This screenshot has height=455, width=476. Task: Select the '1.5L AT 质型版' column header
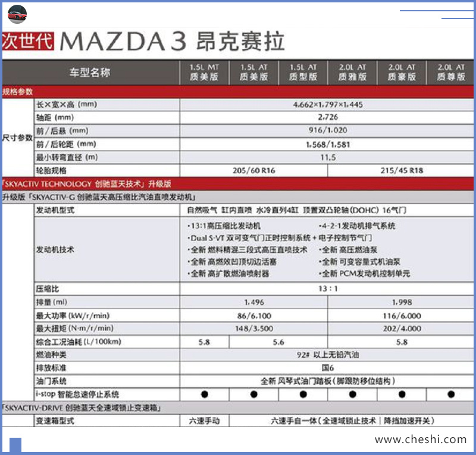pyautogui.click(x=303, y=73)
